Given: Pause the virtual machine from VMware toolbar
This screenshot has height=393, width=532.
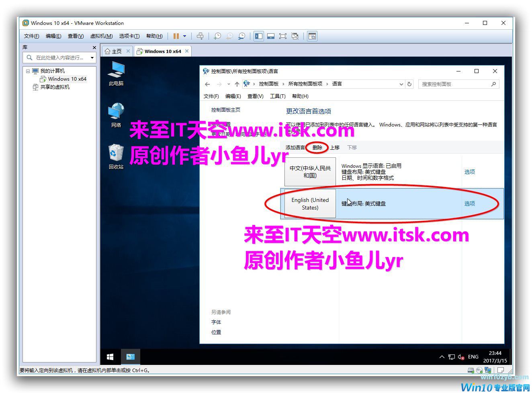Looking at the screenshot, I should point(176,36).
